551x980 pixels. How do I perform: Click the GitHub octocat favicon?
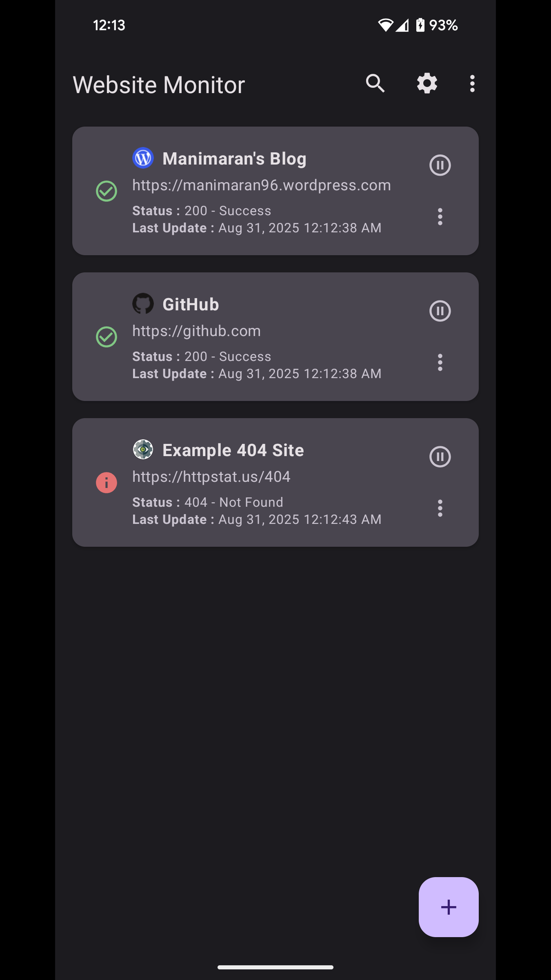(143, 304)
